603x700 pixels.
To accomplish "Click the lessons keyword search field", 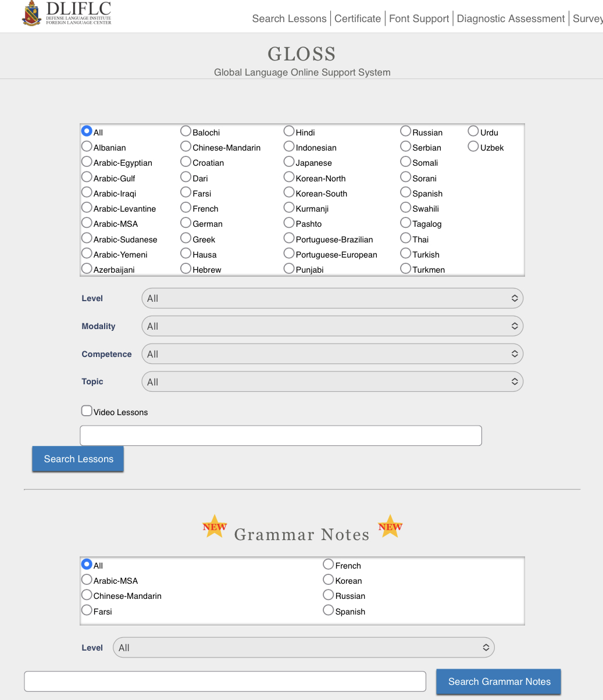I will pyautogui.click(x=281, y=435).
